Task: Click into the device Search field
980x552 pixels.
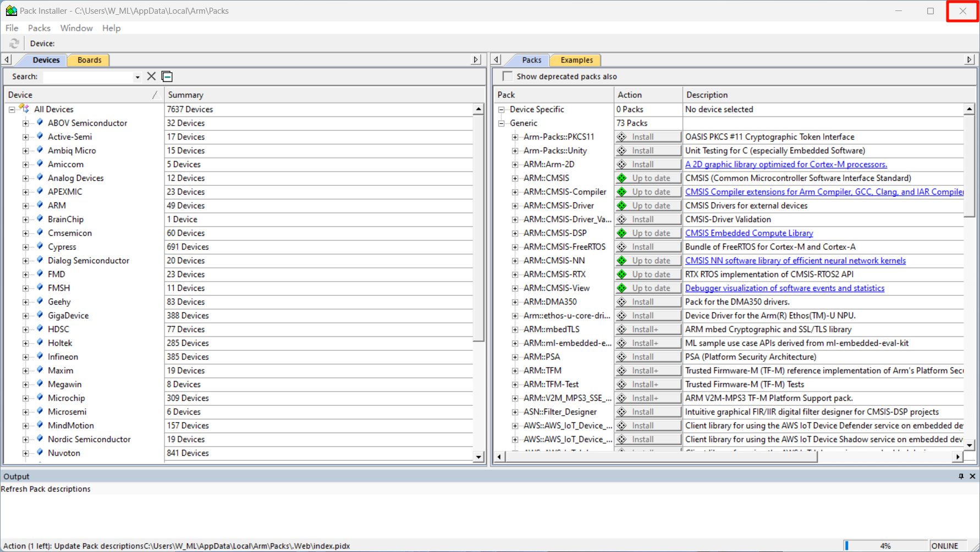Action: [88, 77]
